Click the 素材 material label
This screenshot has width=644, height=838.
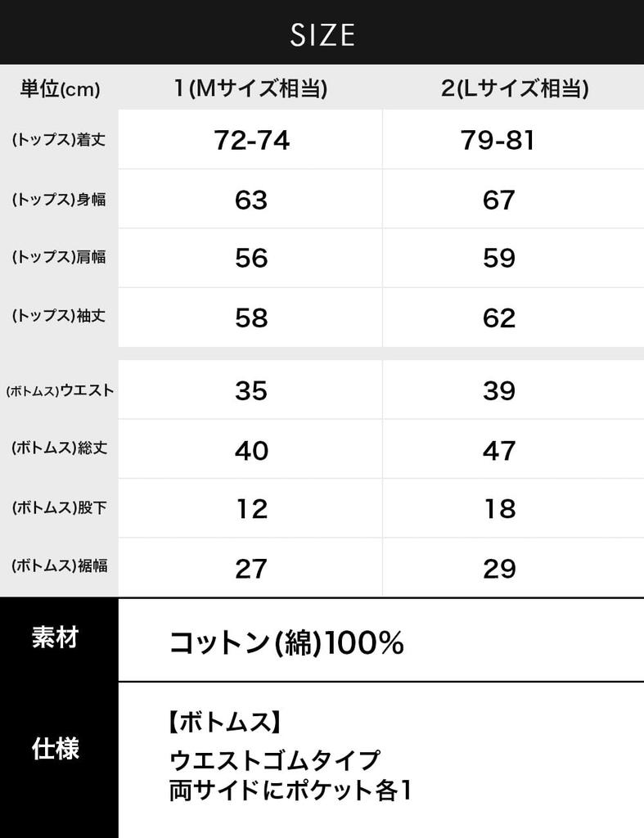[55, 638]
